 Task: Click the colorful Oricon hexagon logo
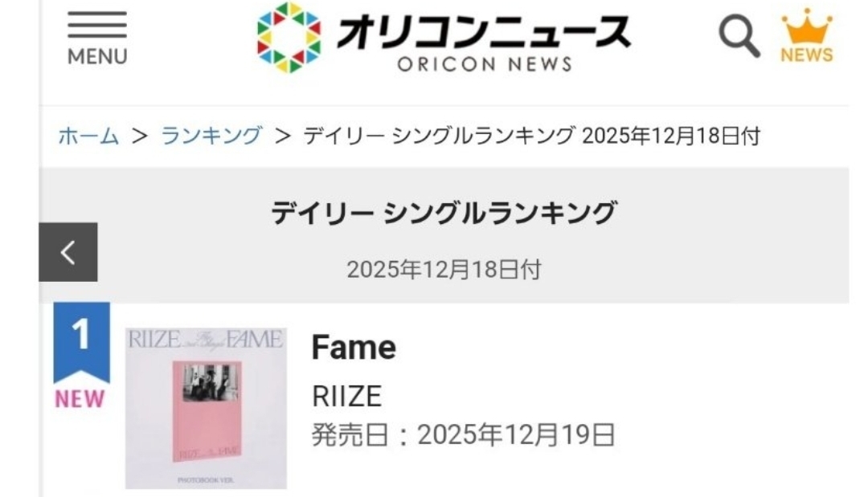(x=289, y=38)
